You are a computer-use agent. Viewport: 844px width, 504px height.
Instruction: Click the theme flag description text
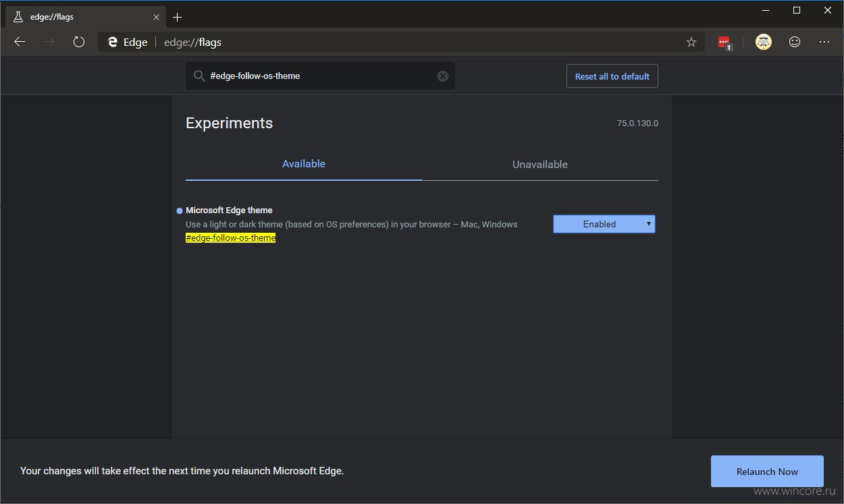click(x=352, y=225)
